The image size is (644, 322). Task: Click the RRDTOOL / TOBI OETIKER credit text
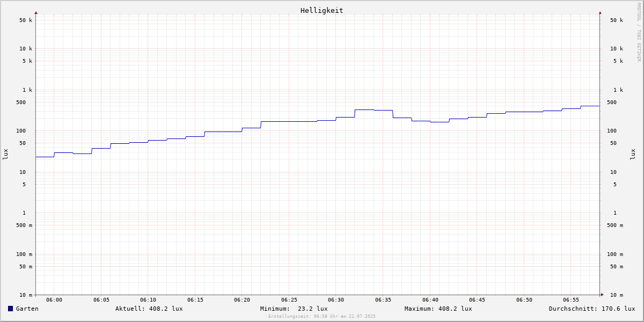(x=639, y=32)
